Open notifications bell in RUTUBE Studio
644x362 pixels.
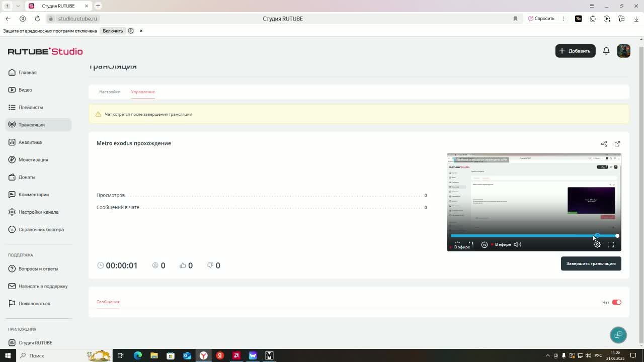pyautogui.click(x=606, y=51)
